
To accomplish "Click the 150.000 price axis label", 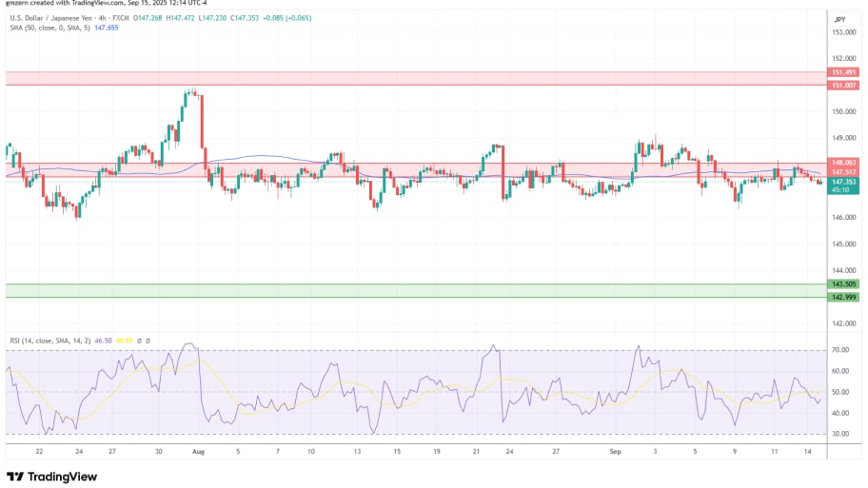I will [x=843, y=111].
